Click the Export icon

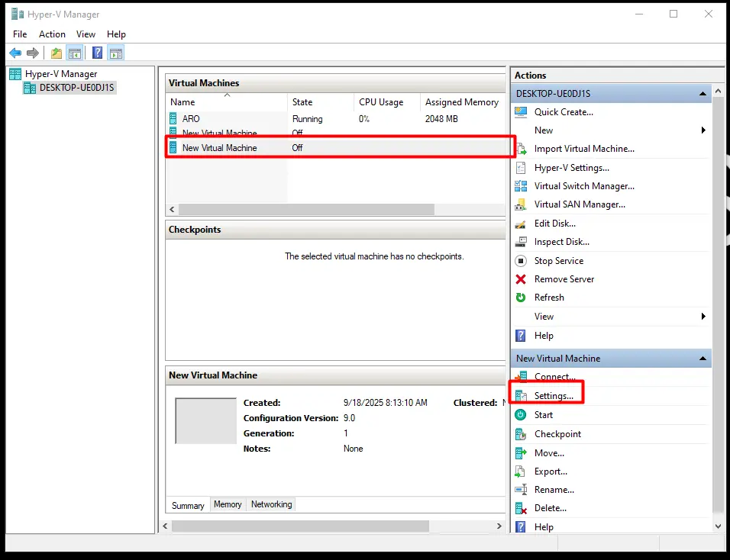point(521,471)
